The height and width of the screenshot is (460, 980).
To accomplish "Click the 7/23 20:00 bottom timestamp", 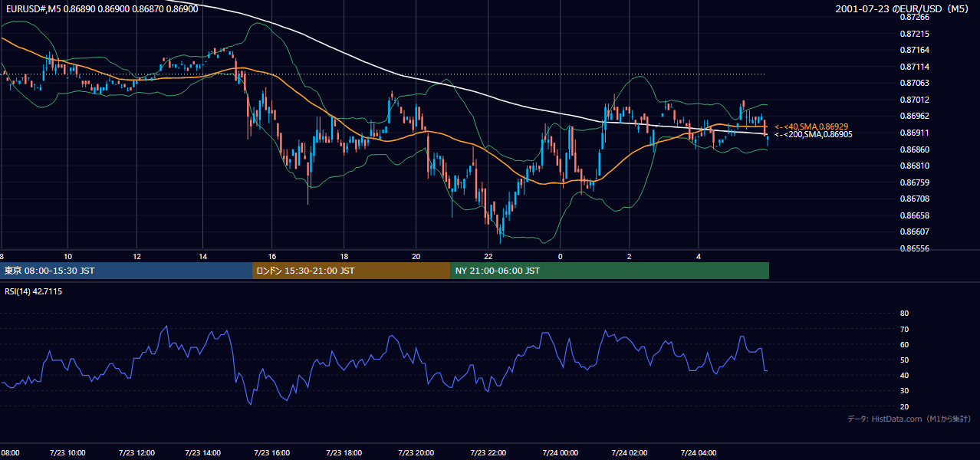I will [x=416, y=452].
